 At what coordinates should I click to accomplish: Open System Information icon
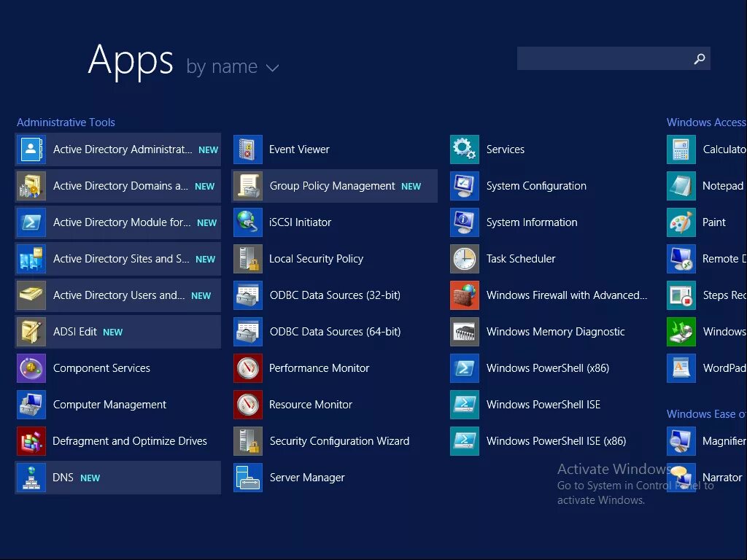pos(465,222)
